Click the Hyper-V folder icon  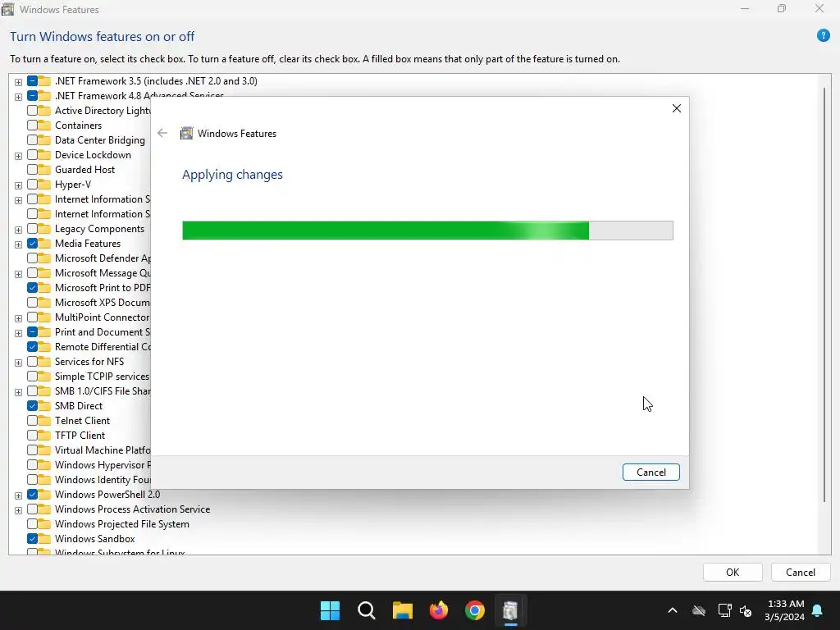tap(44, 185)
